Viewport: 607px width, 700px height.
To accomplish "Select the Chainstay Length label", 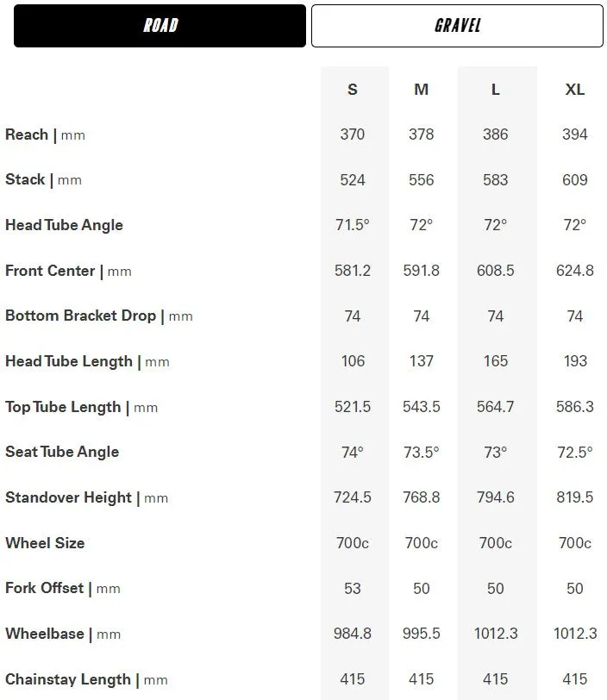I will point(86,680).
